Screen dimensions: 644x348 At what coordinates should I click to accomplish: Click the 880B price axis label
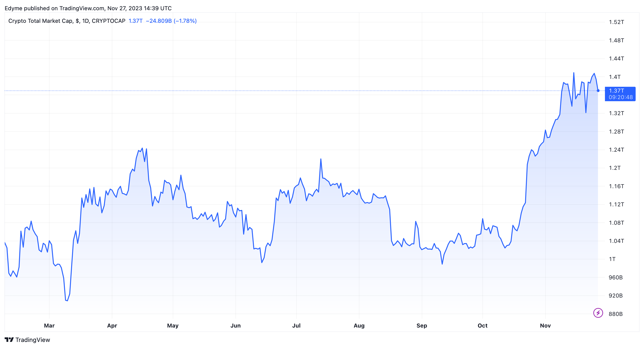tap(615, 314)
